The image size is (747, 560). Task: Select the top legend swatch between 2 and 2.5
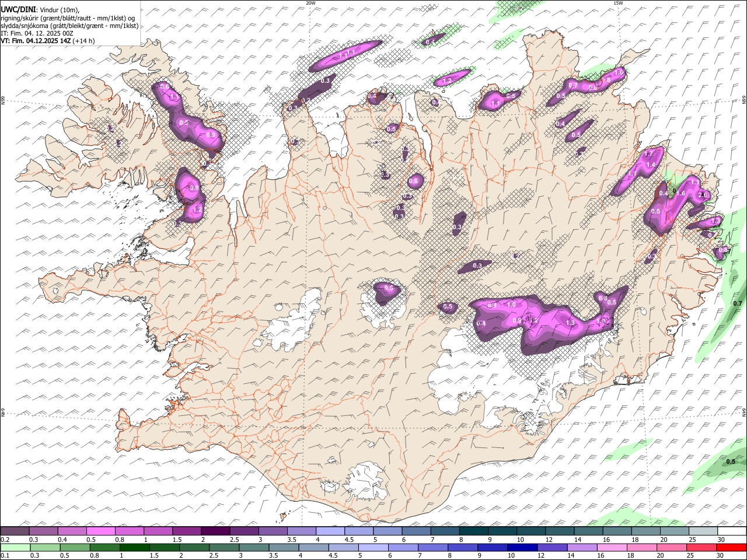(x=215, y=531)
